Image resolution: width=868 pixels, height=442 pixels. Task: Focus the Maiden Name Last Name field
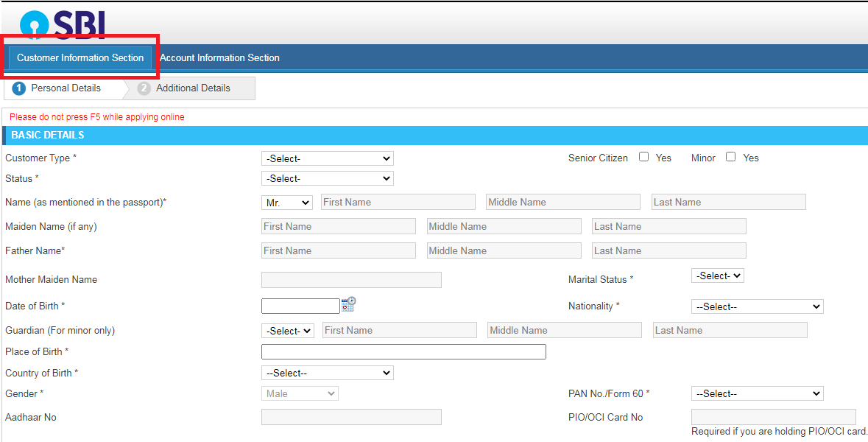668,226
